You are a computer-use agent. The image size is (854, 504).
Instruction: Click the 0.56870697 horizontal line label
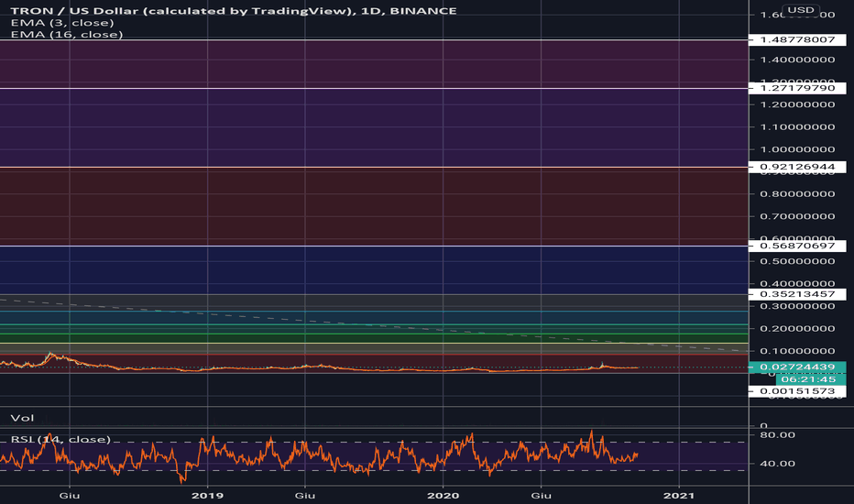797,246
